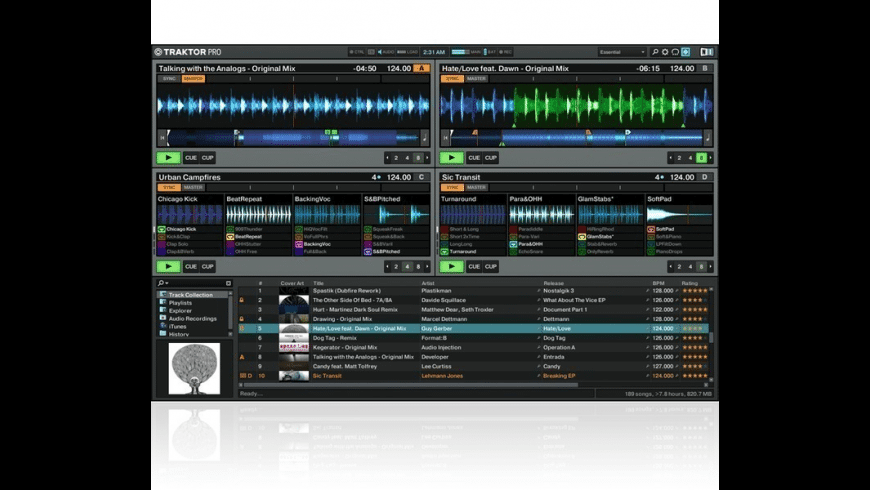Click the lock icon on track row 2
This screenshot has height=490, width=870.
coord(242,300)
